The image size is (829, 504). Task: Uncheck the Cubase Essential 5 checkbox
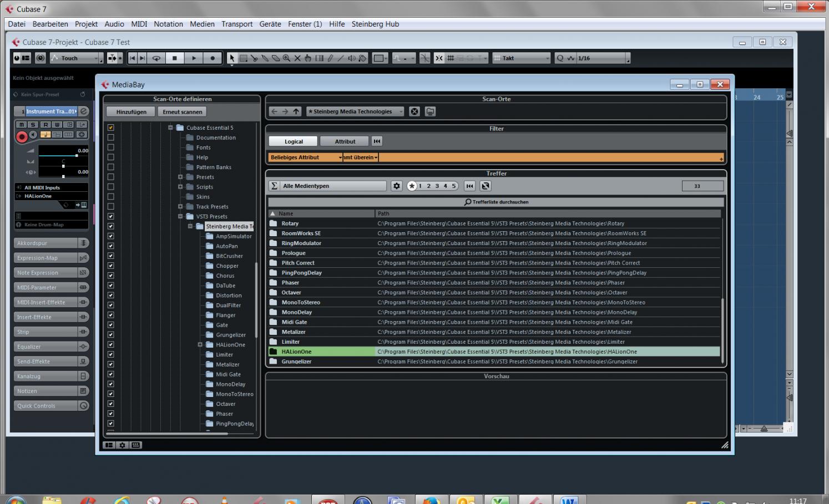point(111,128)
